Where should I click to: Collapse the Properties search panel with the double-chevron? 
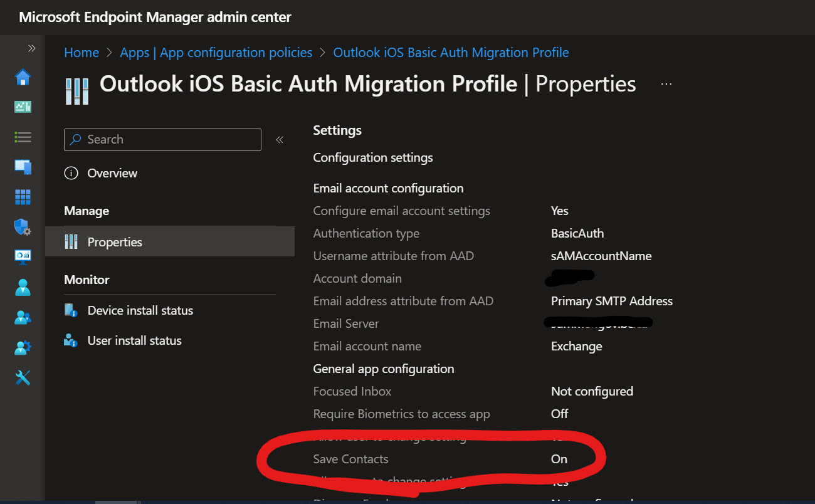click(x=280, y=140)
